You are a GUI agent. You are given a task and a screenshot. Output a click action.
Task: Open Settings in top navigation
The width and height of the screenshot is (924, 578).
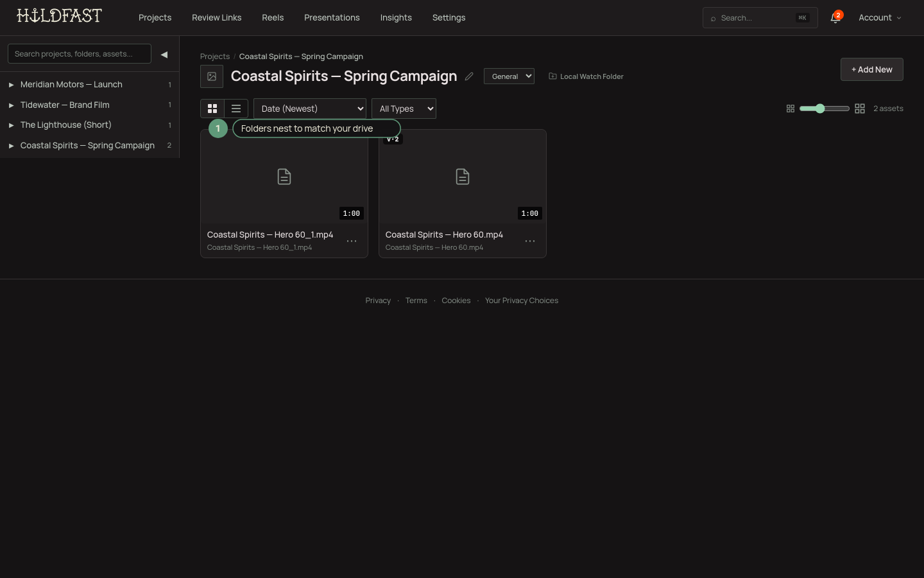coord(449,18)
